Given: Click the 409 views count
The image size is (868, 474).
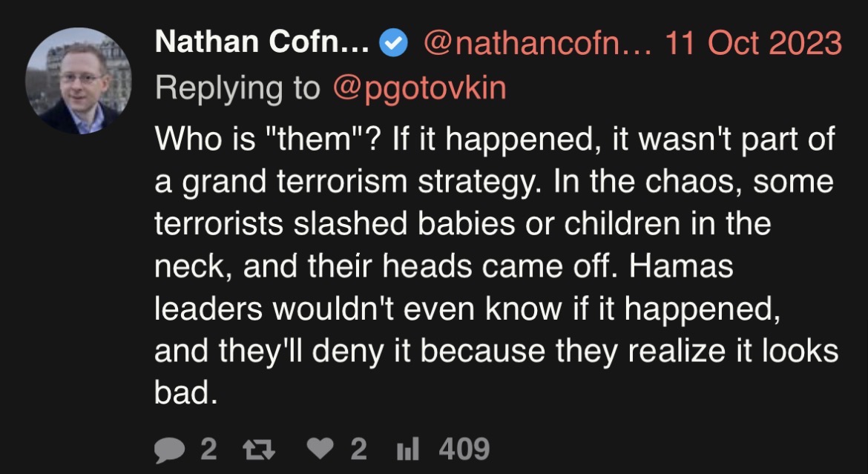Looking at the screenshot, I should (x=464, y=449).
